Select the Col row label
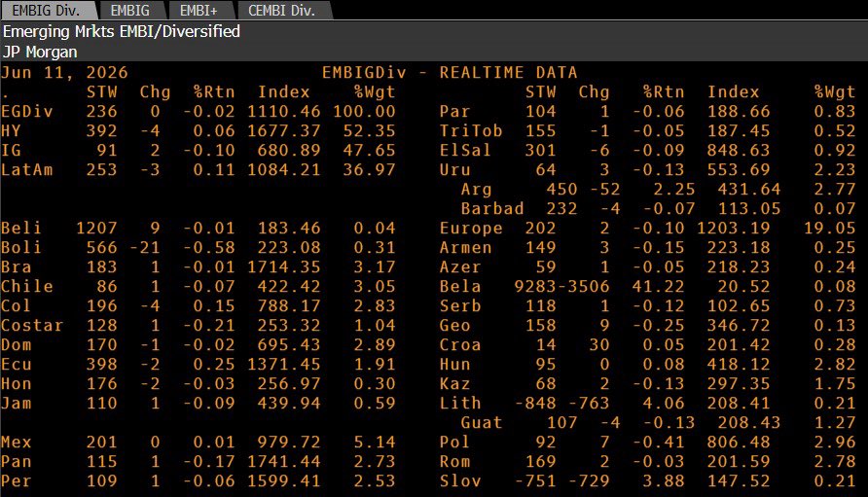Screen dimensions: 868x497 (16, 305)
